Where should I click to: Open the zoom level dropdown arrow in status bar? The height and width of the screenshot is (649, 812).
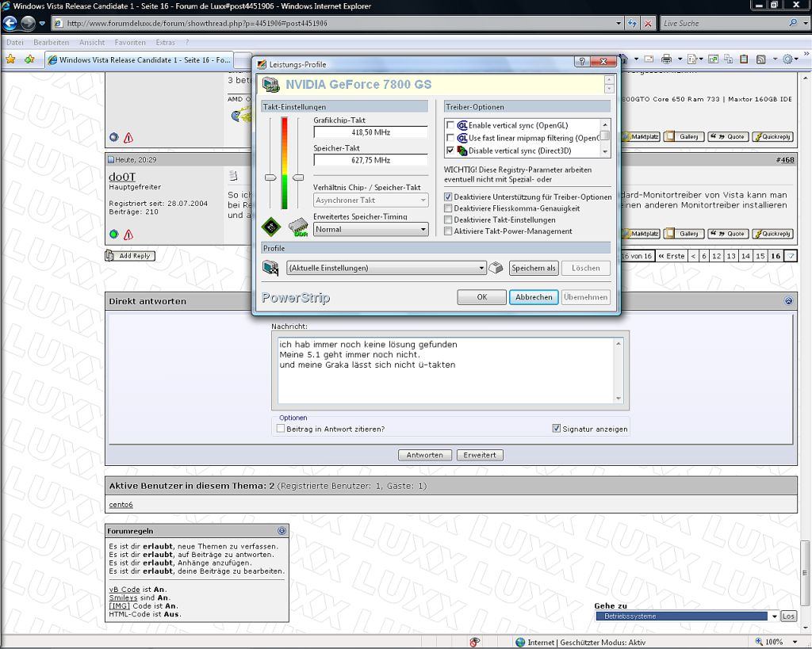(x=795, y=642)
